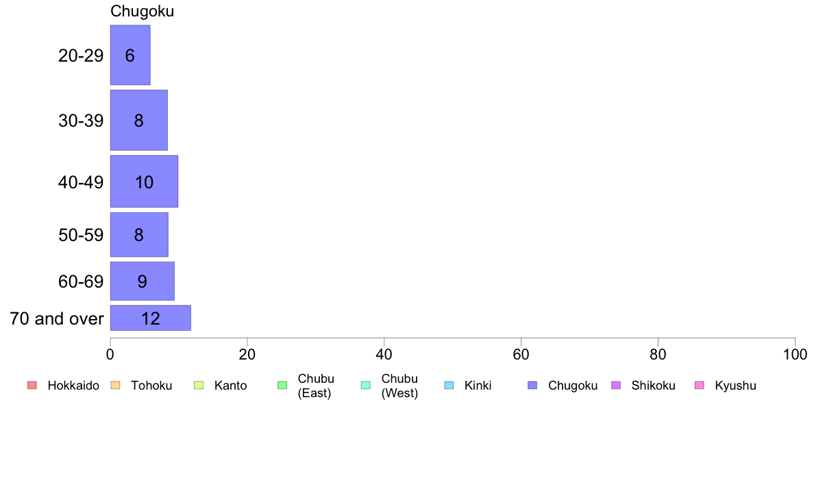Click the Kyushu legend label text
This screenshot has height=504, width=814.
click(735, 386)
